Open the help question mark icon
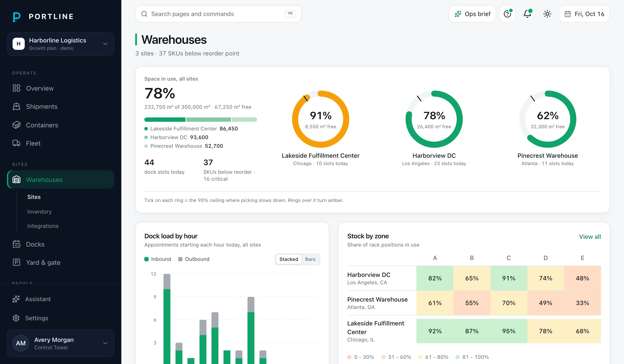624x364 pixels. tap(507, 14)
